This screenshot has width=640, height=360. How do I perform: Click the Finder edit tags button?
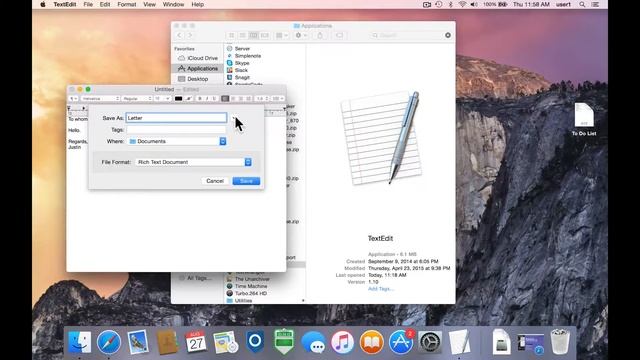pos(340,36)
